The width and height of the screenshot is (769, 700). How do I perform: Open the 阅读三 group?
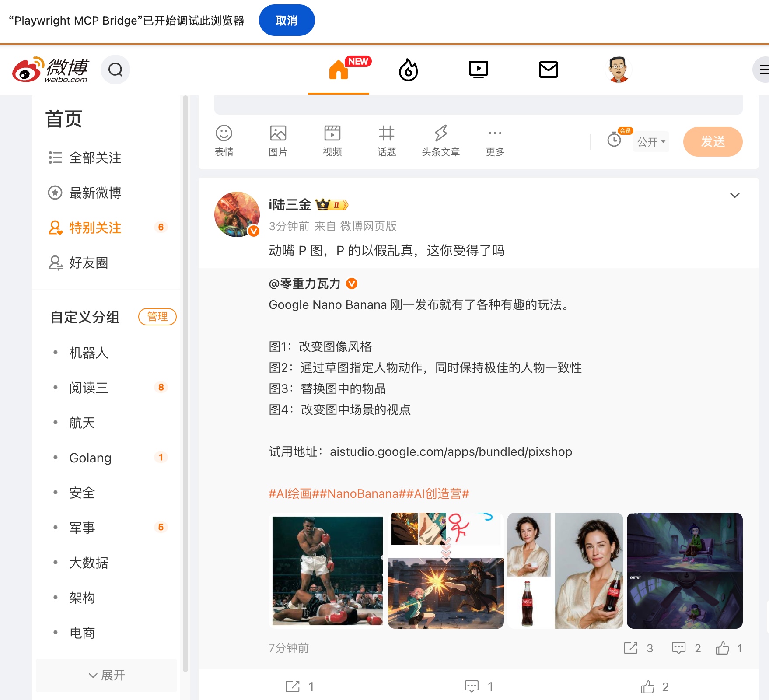coord(107,388)
